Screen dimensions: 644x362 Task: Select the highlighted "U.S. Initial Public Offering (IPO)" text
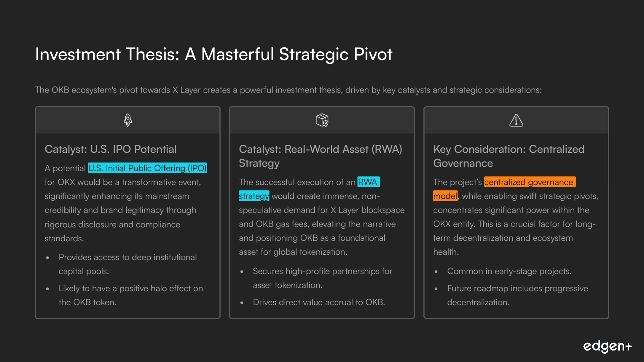[147, 168]
